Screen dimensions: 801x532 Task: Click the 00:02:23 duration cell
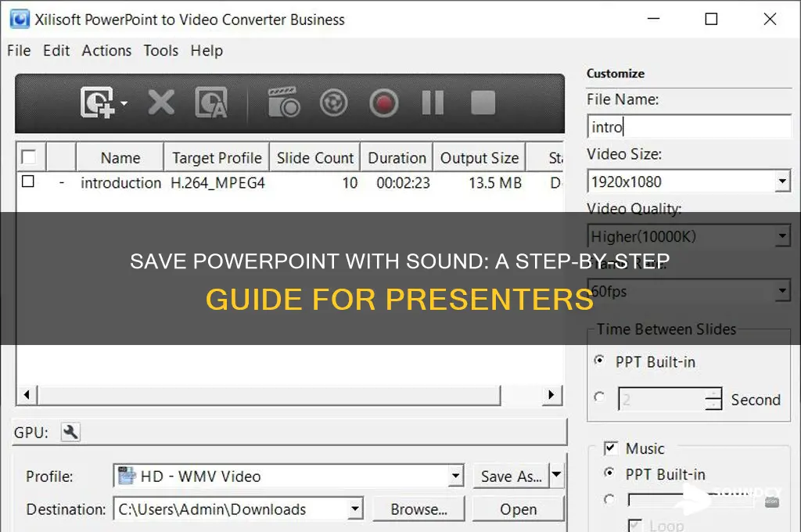pos(403,182)
